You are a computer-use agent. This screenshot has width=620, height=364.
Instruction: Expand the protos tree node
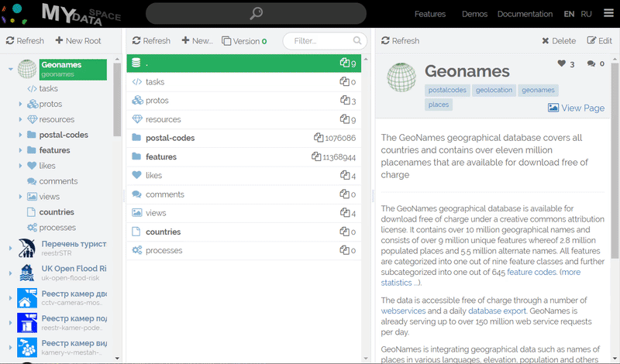[x=20, y=104]
